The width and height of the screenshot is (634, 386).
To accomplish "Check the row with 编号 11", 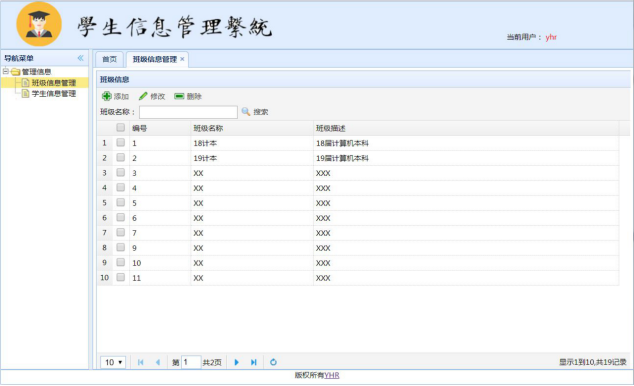I will click(x=120, y=277).
